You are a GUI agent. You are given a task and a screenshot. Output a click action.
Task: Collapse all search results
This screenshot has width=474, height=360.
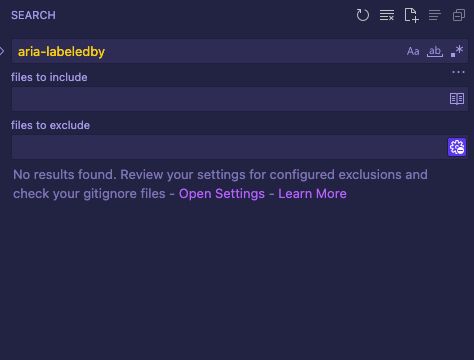pyautogui.click(x=459, y=15)
